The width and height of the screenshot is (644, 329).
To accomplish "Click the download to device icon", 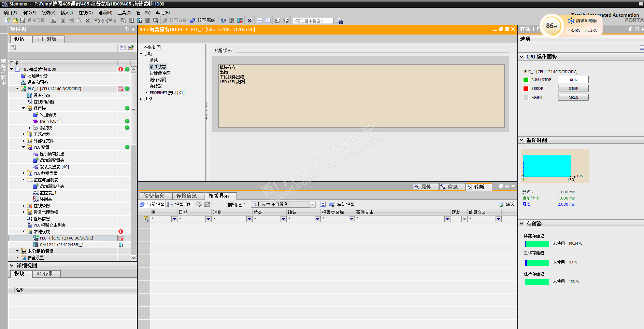I will 131,20.
